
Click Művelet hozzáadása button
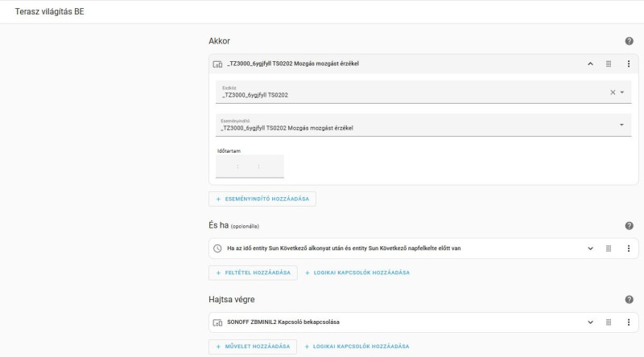253,347
